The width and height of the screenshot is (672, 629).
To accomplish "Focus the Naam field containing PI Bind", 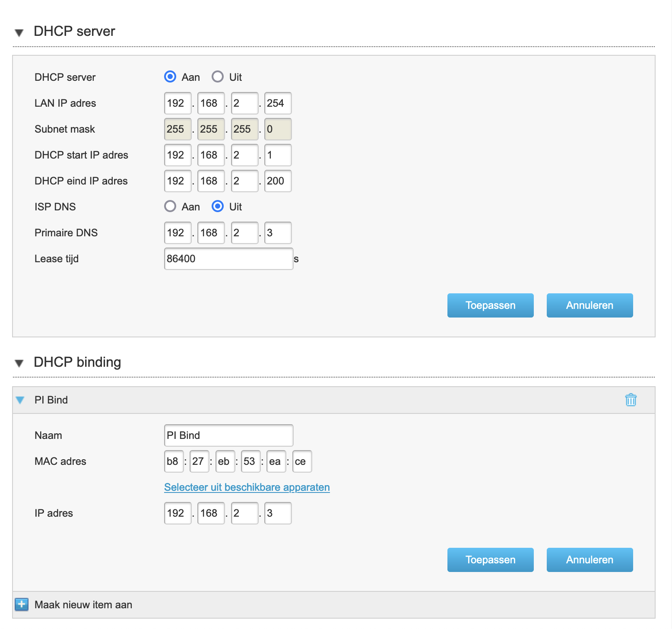I will click(x=228, y=435).
